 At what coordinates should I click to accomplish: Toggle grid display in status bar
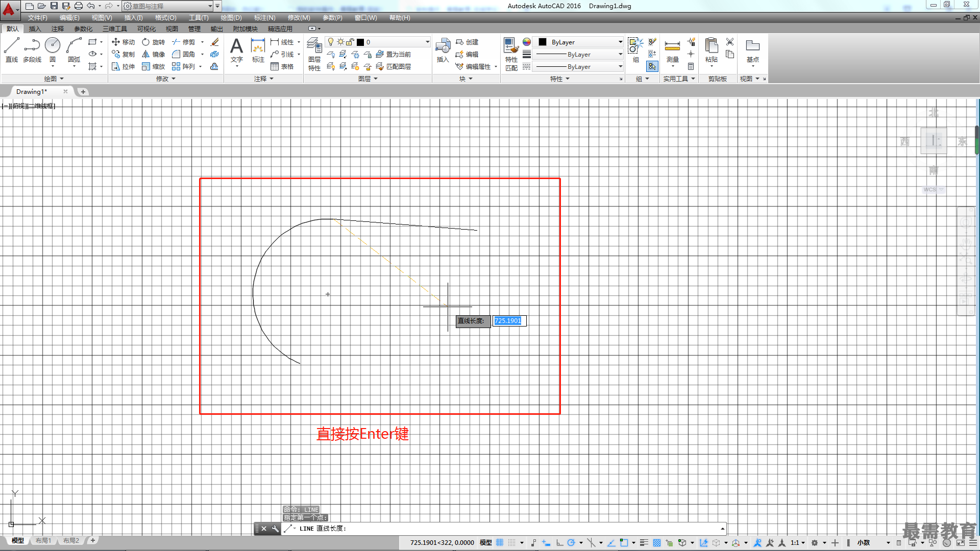[x=500, y=542]
